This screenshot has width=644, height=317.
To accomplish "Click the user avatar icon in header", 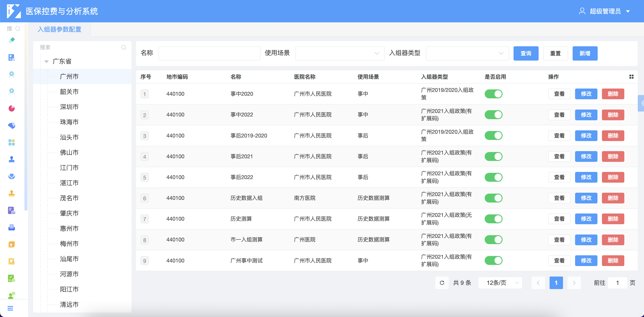I will click(582, 11).
